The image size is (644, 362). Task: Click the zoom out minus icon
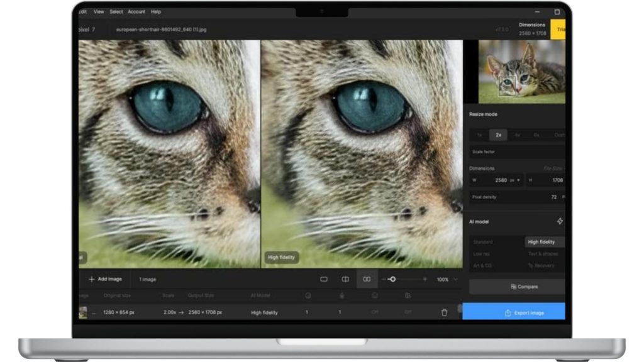click(x=383, y=279)
